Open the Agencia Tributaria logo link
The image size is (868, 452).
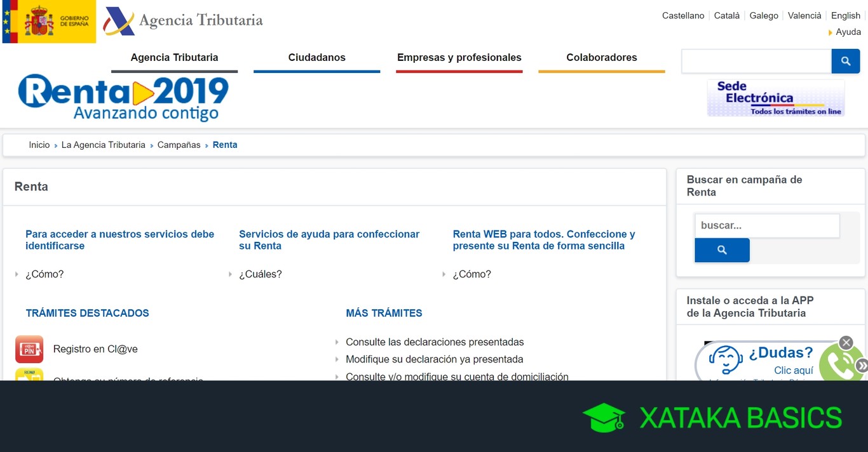[184, 20]
